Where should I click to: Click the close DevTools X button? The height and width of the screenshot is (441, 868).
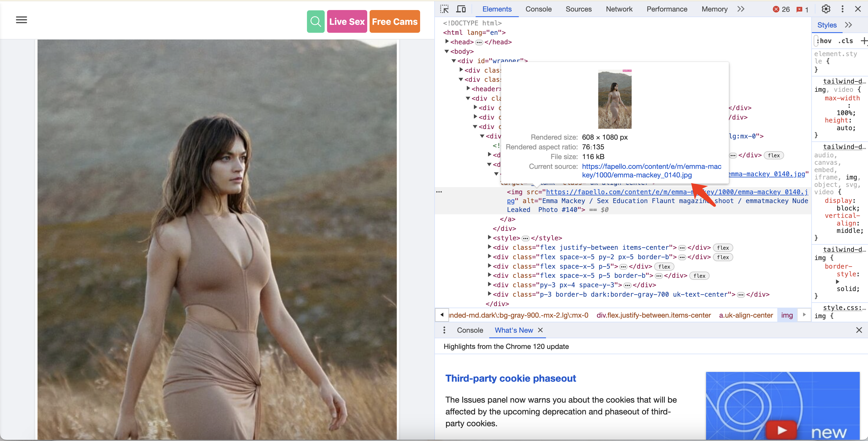click(858, 9)
